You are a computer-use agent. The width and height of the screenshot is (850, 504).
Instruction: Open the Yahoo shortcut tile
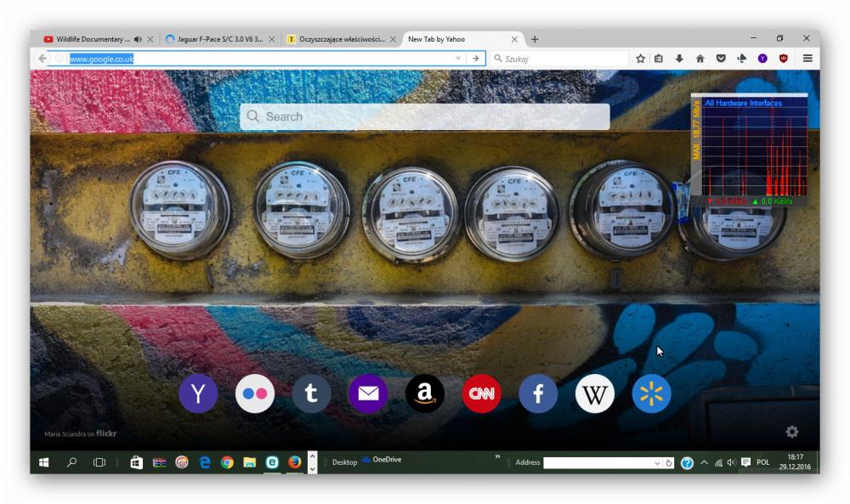point(198,394)
